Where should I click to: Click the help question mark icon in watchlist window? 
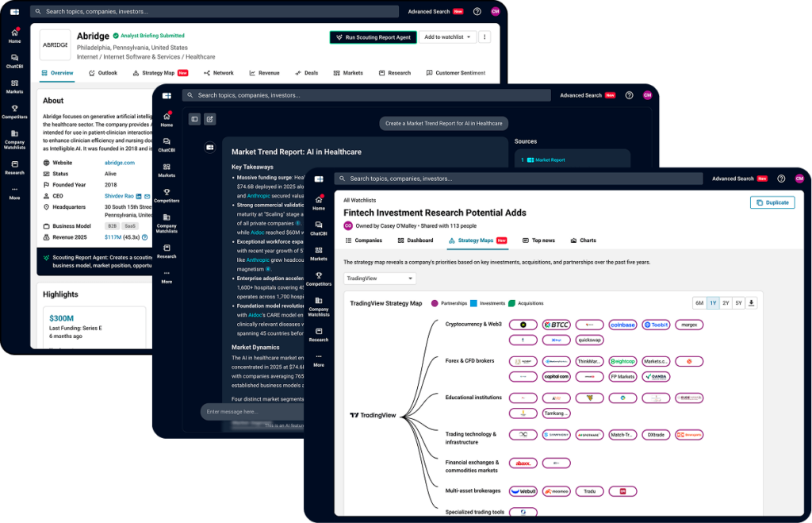(781, 179)
